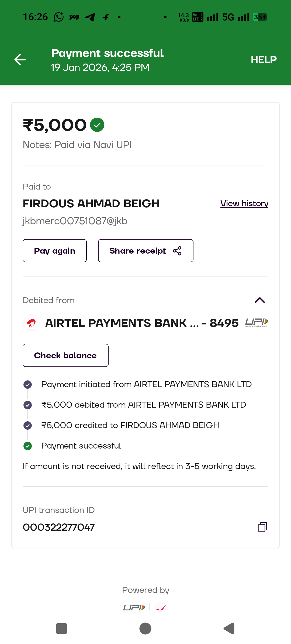This screenshot has width=291, height=644.
Task: Tap the Airtel Payments Bank logo
Action: click(x=32, y=323)
